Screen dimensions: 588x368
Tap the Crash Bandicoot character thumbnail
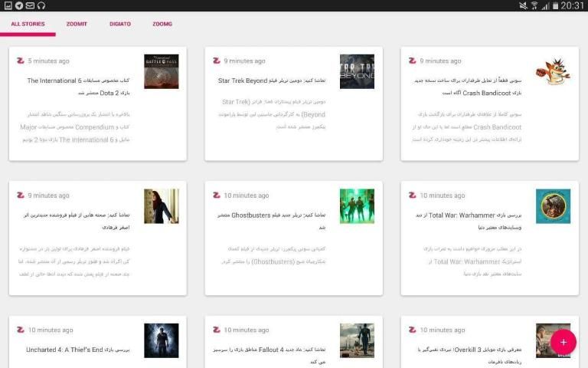point(553,71)
